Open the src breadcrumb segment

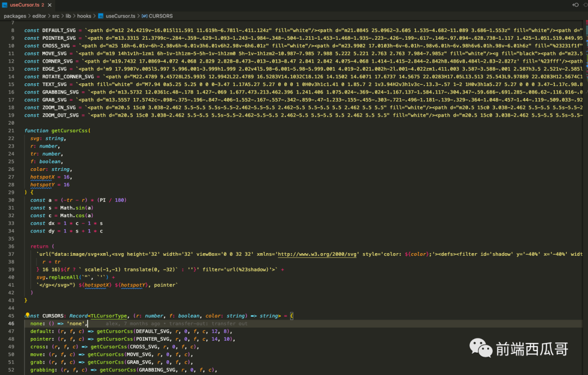(56, 16)
